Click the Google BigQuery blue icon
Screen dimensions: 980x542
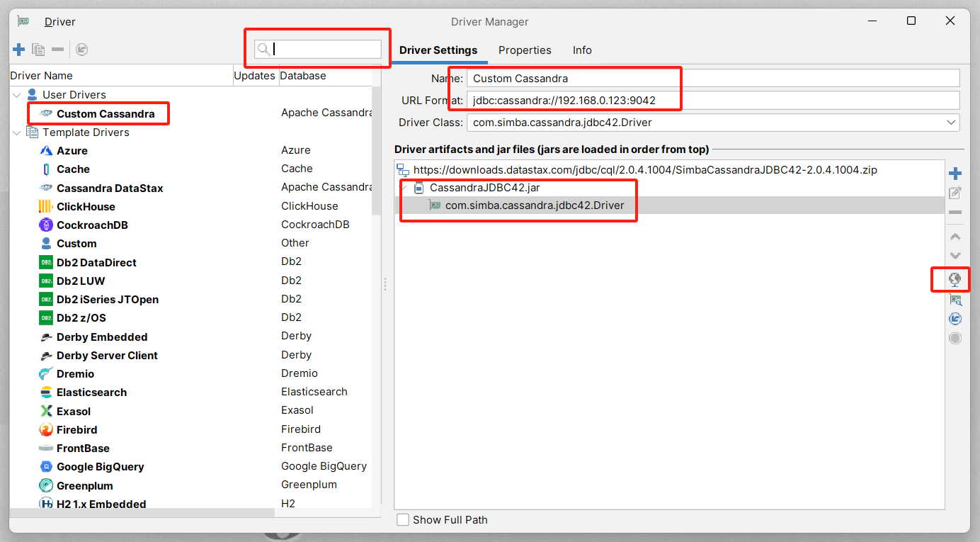(46, 467)
